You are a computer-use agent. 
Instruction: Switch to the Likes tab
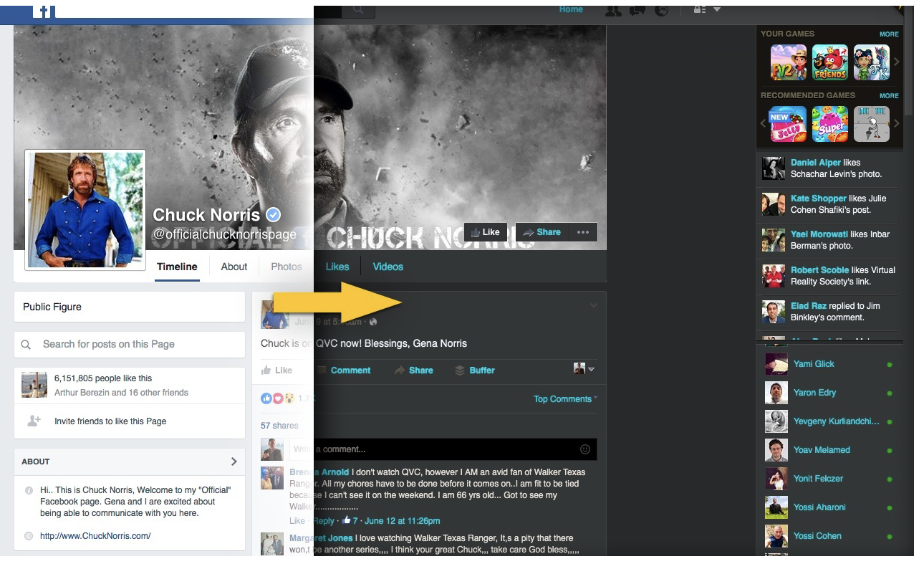tap(337, 267)
